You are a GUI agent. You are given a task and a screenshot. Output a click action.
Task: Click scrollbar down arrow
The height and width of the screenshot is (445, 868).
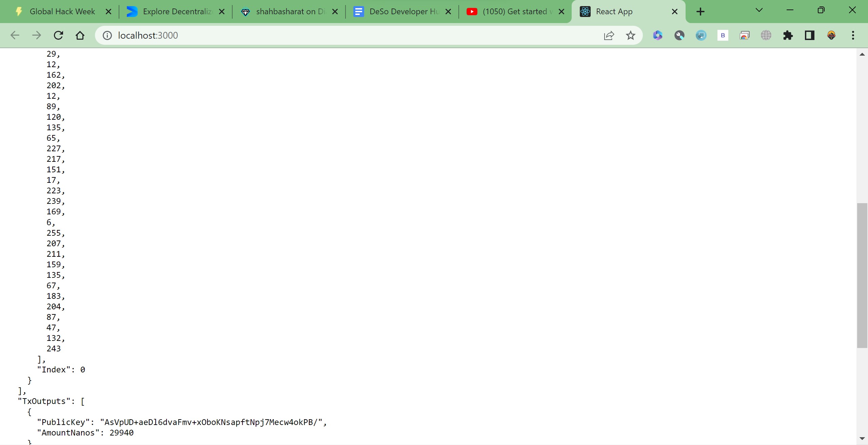862,439
